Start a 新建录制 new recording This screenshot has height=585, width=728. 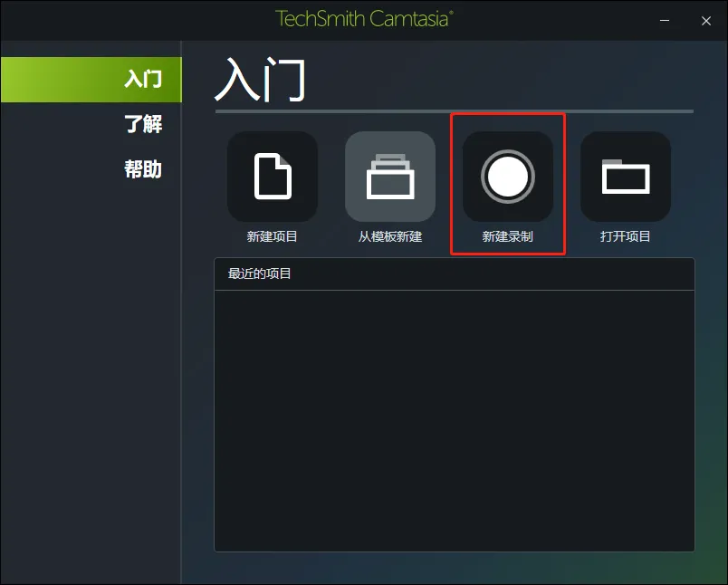click(x=508, y=177)
